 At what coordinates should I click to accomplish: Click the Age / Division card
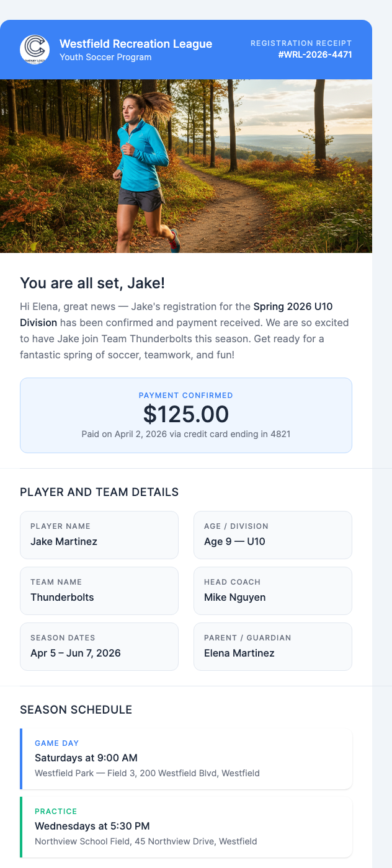coord(273,534)
